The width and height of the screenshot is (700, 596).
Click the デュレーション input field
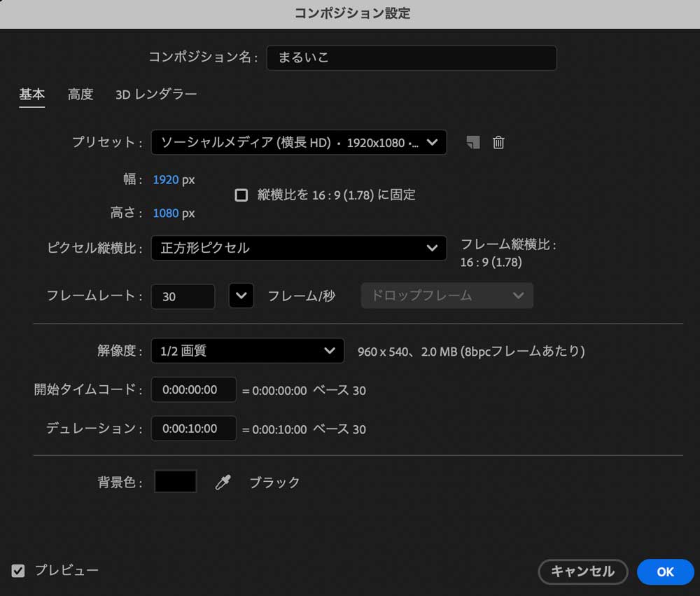pyautogui.click(x=193, y=429)
